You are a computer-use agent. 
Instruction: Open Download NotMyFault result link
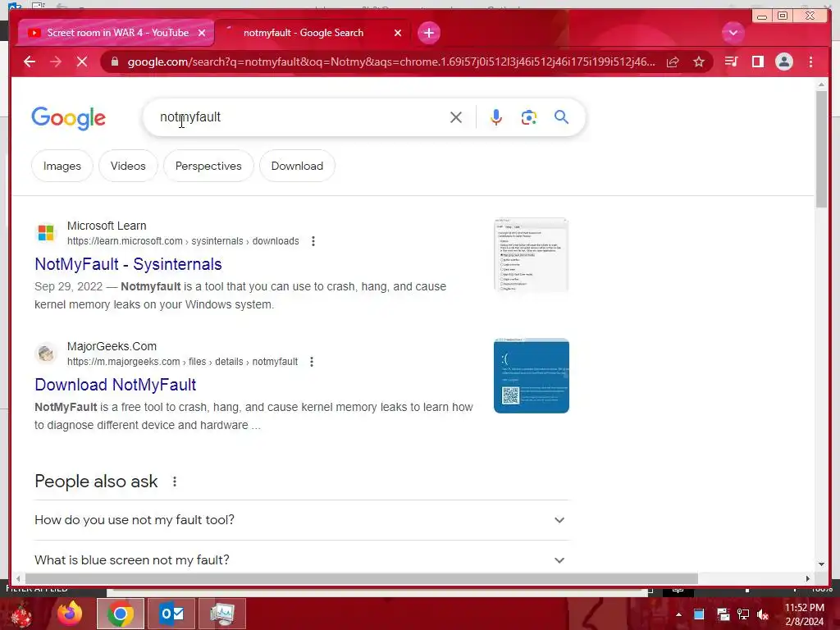[x=115, y=385]
